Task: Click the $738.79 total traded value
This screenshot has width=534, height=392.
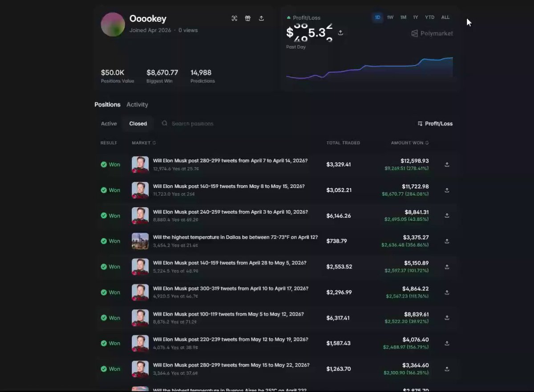Action: click(x=336, y=241)
